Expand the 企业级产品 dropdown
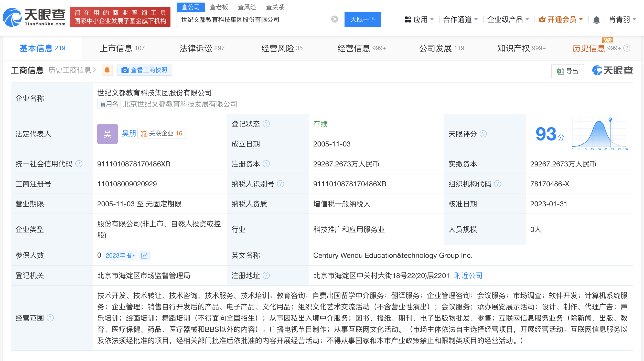The width and height of the screenshot is (644, 361). click(508, 19)
